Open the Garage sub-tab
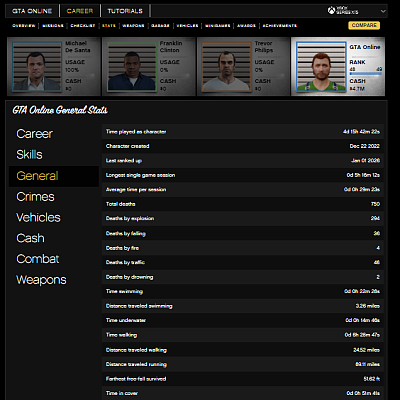The image size is (400, 400). [x=160, y=26]
